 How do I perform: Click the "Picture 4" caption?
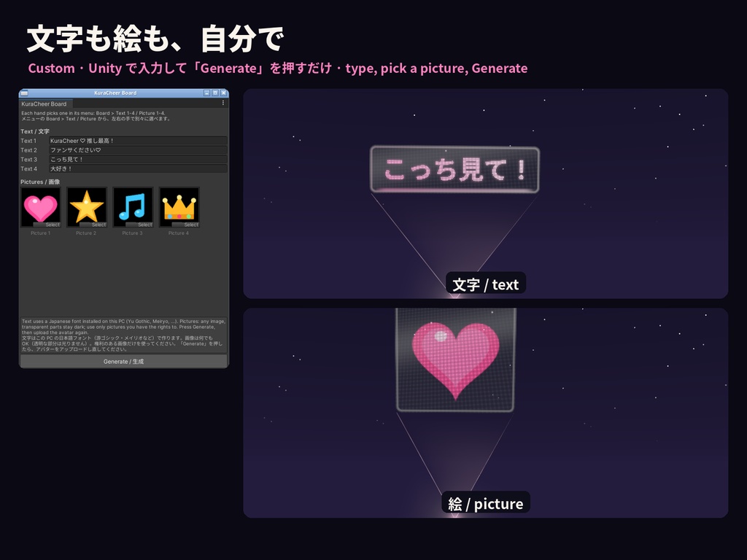[179, 233]
